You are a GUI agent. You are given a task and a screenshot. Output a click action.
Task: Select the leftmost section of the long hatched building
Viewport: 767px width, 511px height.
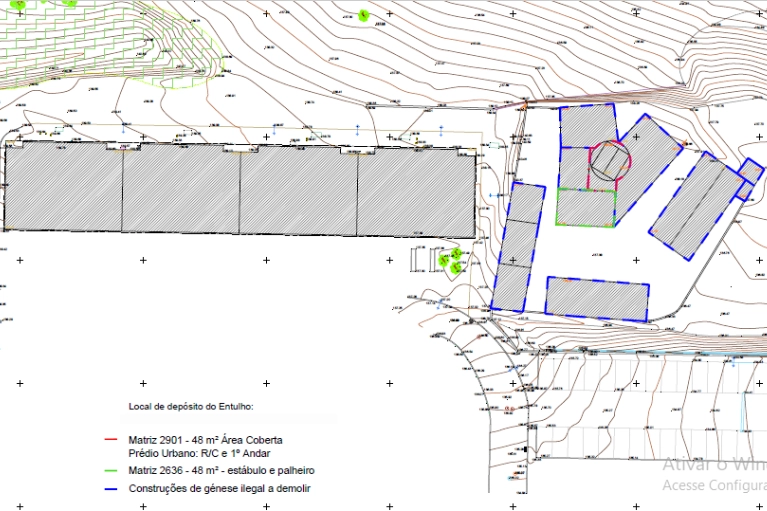click(64, 187)
